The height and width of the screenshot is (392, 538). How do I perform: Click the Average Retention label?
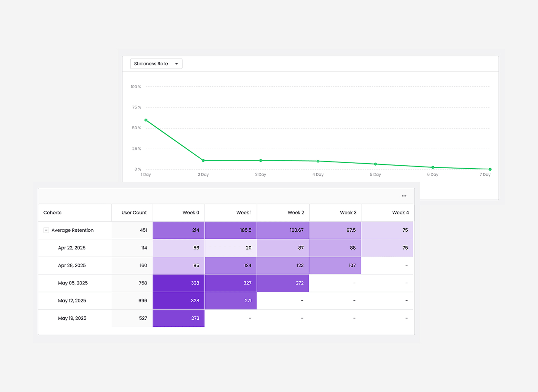[x=73, y=230]
